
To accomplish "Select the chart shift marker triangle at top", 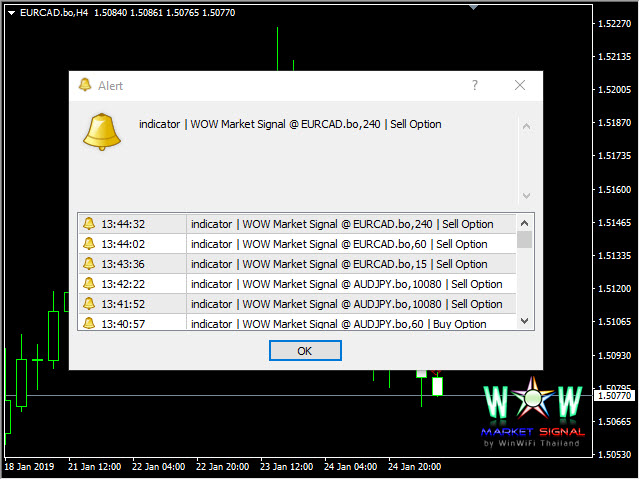I will pyautogui.click(x=473, y=7).
